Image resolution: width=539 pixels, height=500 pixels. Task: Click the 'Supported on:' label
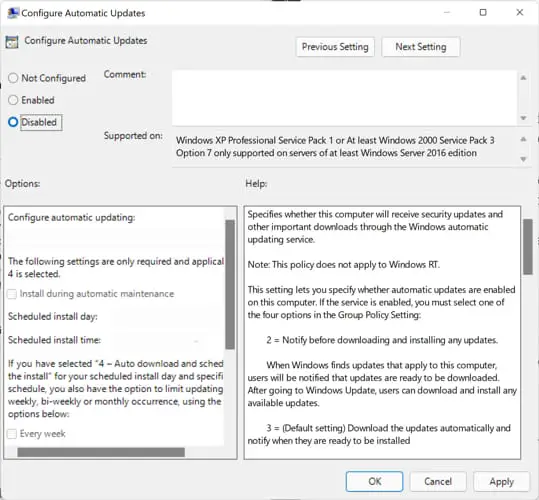[133, 136]
